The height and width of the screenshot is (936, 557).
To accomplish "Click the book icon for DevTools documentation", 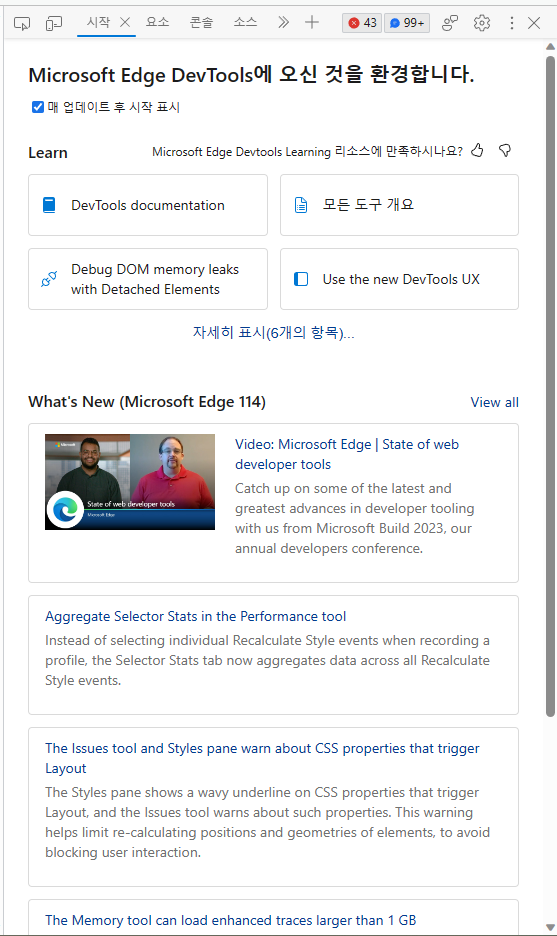I will pyautogui.click(x=49, y=205).
